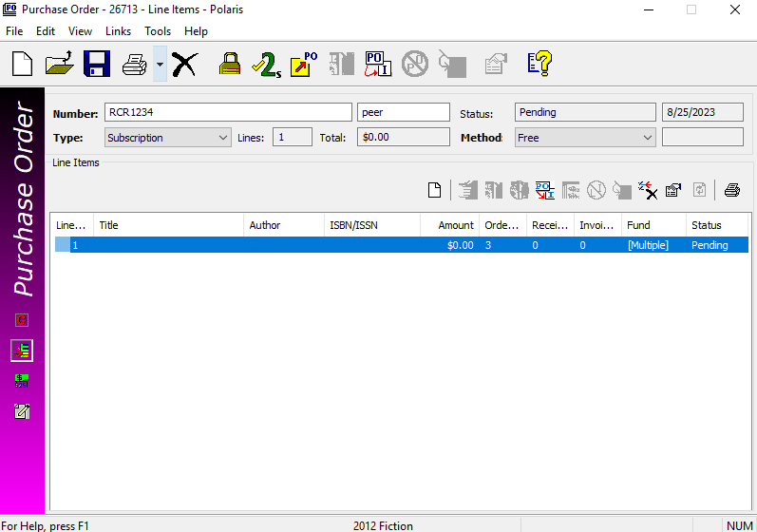Sort by the Line number column header
757x532 pixels.
pyautogui.click(x=72, y=225)
